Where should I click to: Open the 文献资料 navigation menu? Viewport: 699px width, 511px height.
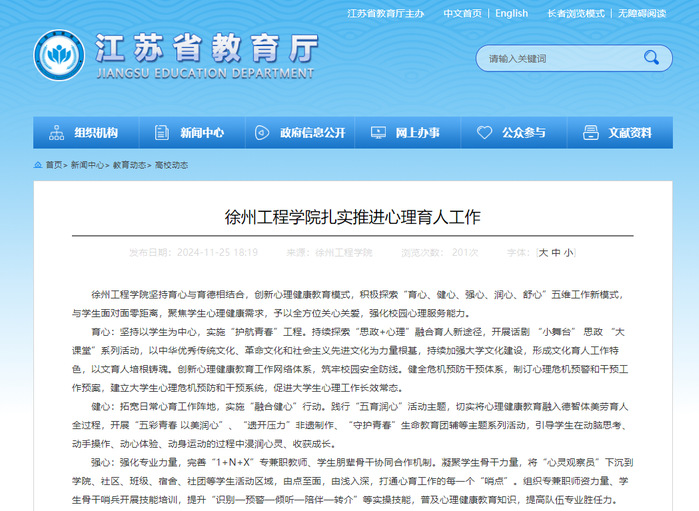629,133
